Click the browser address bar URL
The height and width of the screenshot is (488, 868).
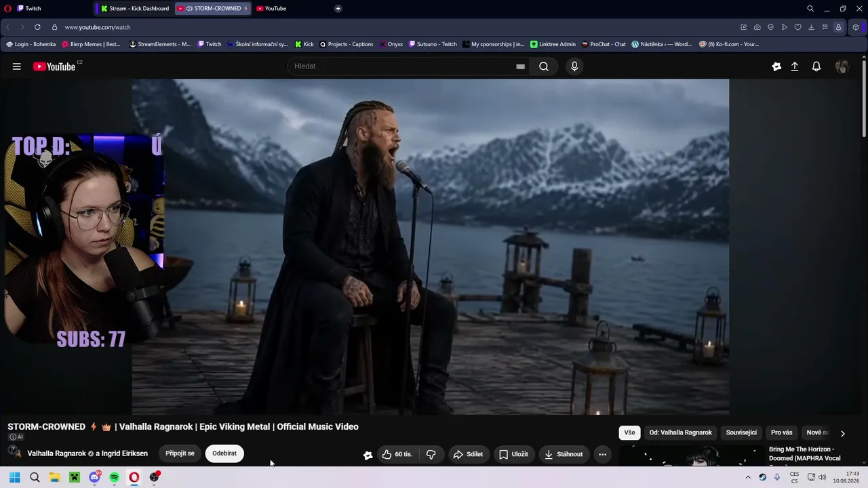(x=98, y=27)
